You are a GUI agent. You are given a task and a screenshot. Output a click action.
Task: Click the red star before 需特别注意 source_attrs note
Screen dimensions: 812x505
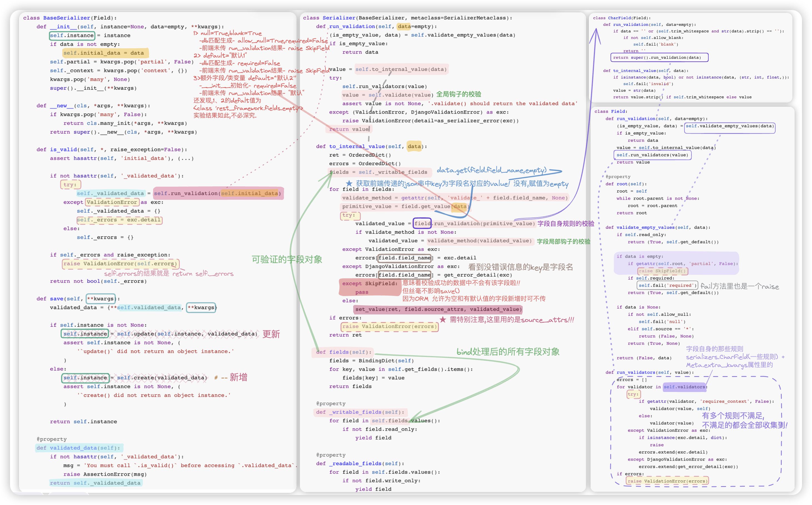443,320
